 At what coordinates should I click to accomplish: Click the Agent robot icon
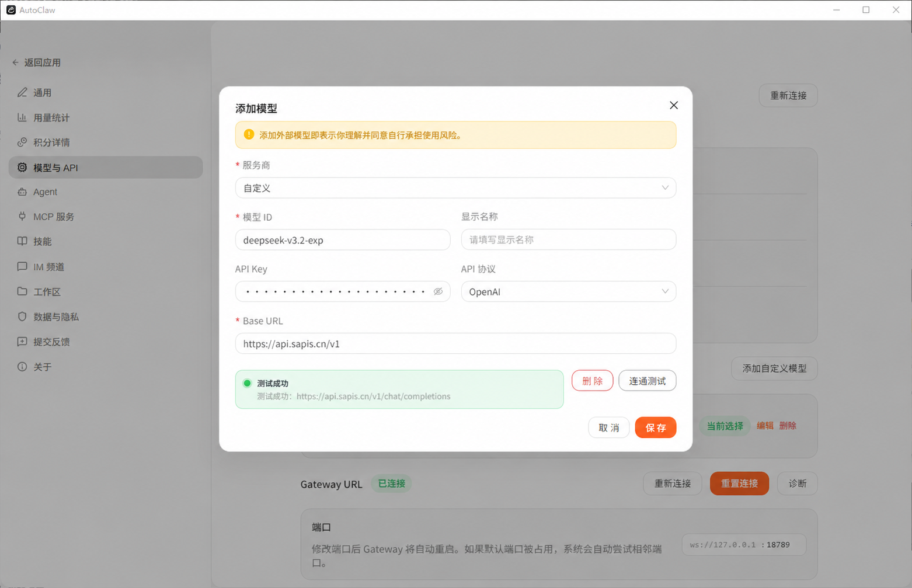tap(22, 192)
